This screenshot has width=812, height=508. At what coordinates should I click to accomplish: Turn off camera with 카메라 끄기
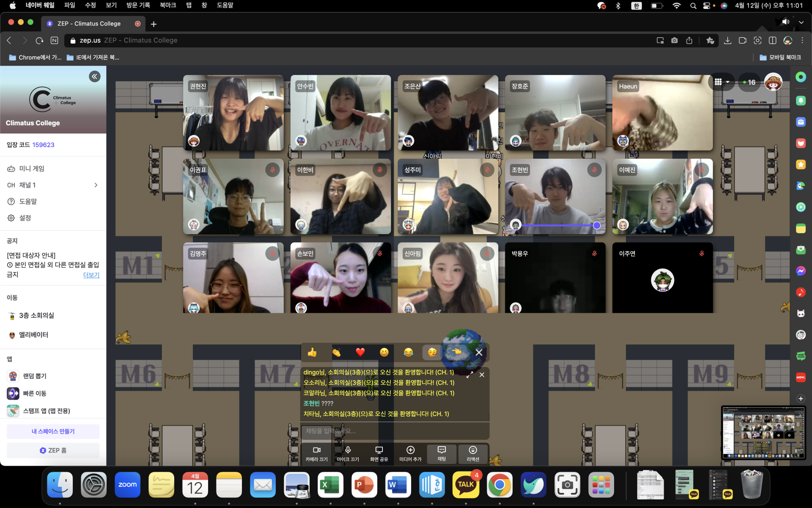(x=316, y=453)
